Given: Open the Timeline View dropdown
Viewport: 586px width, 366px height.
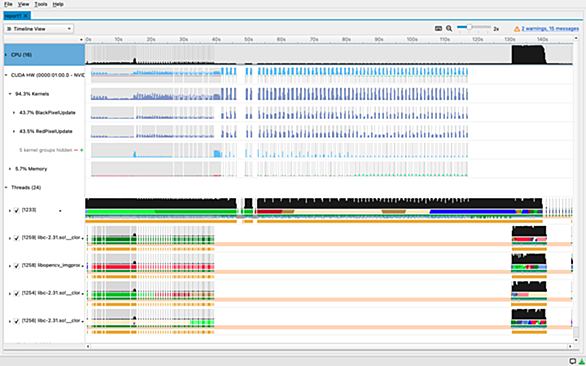Looking at the screenshot, I should (39, 29).
